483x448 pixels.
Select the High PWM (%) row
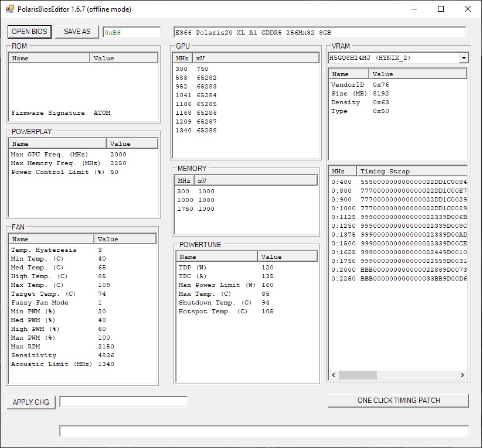tap(82, 329)
